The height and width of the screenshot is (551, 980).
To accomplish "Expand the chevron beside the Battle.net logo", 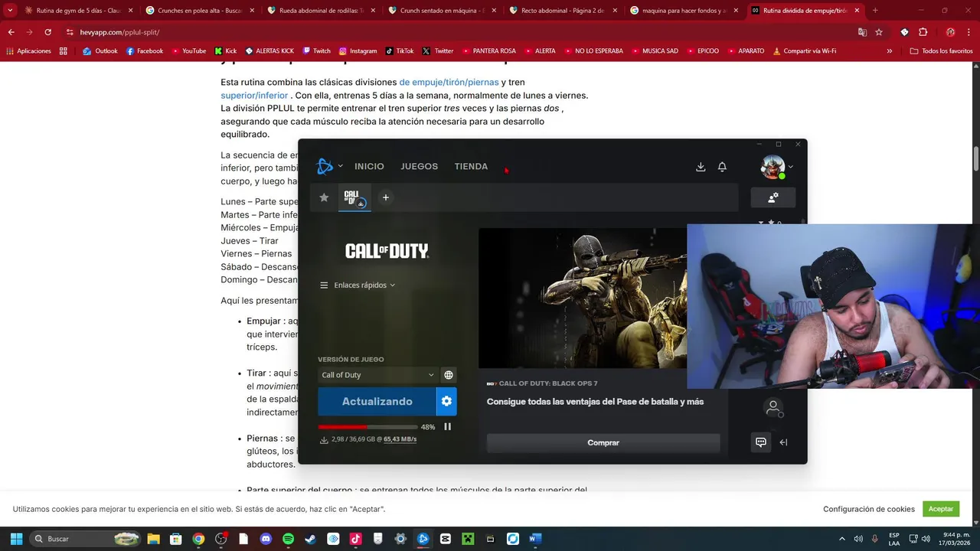I will click(341, 166).
